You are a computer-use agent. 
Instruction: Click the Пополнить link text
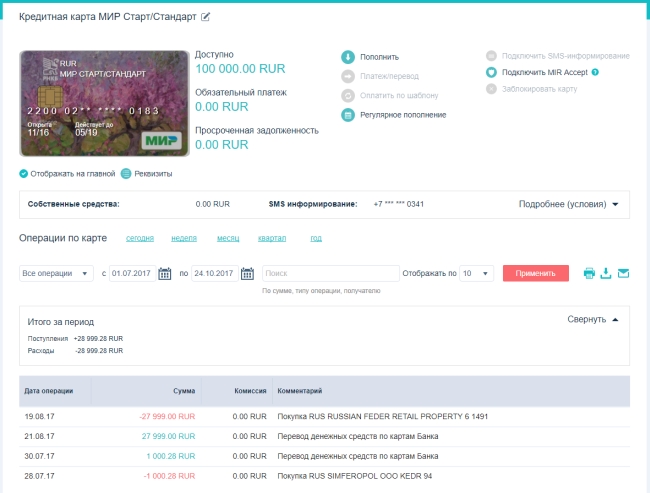tap(379, 57)
